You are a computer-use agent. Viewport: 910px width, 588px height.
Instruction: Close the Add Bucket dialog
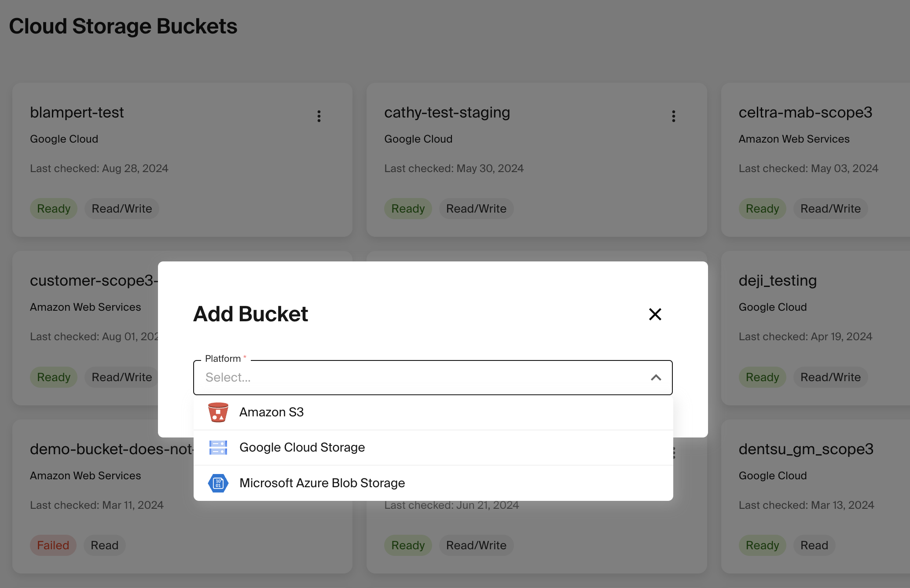point(655,314)
